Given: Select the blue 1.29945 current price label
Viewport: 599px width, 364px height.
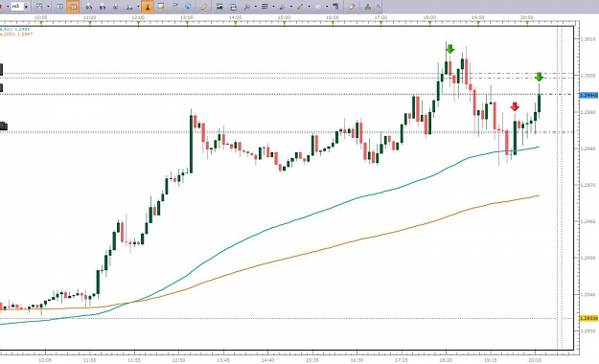Looking at the screenshot, I should (588, 95).
